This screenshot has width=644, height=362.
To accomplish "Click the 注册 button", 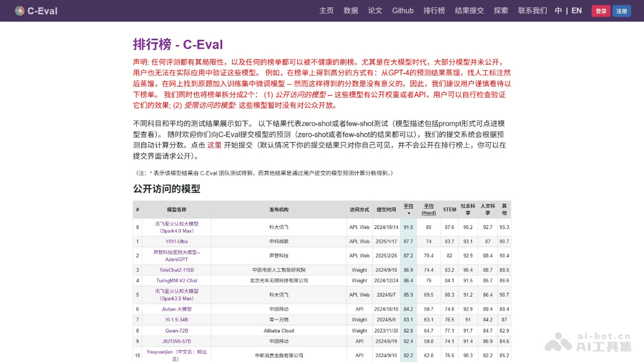I will click(621, 10).
